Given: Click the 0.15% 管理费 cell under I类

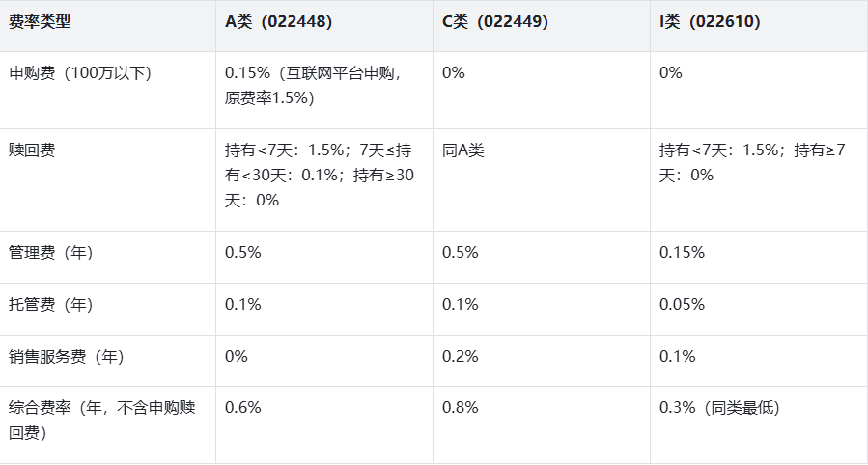Looking at the screenshot, I should click(x=682, y=253).
